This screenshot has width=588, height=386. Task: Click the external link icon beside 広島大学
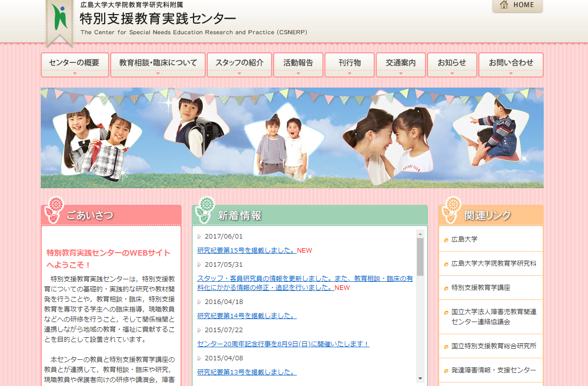(446, 240)
